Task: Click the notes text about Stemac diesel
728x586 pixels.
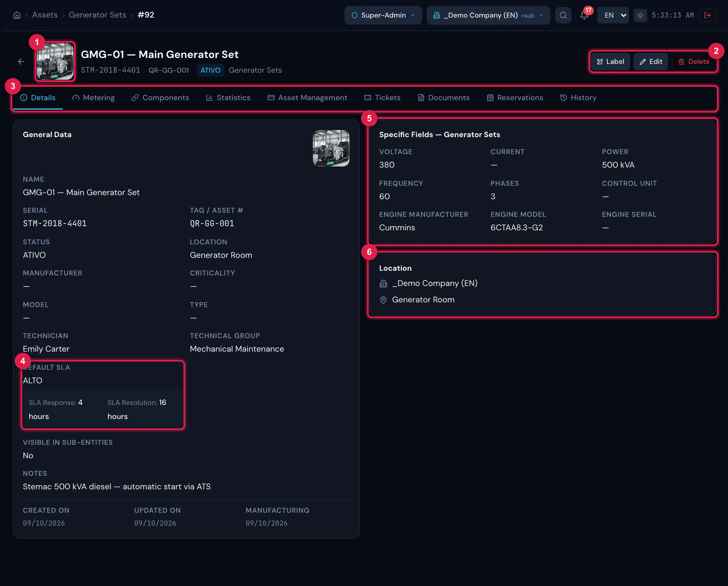Action: click(x=117, y=486)
